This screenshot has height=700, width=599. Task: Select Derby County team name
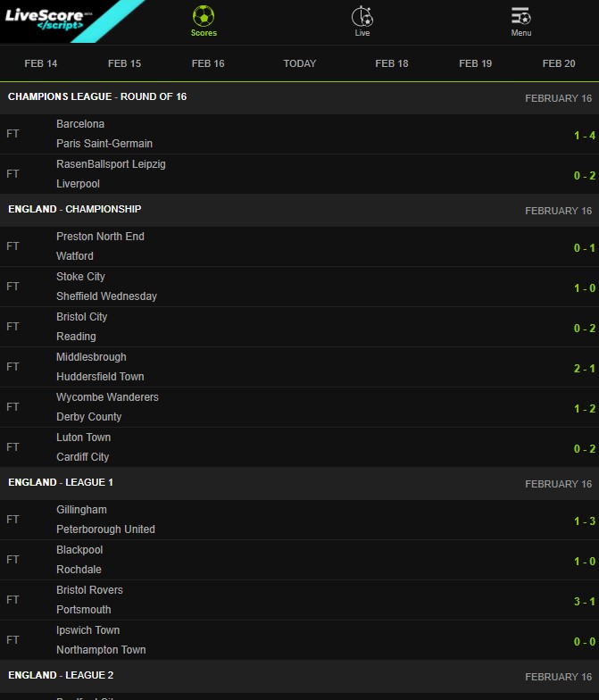(89, 417)
